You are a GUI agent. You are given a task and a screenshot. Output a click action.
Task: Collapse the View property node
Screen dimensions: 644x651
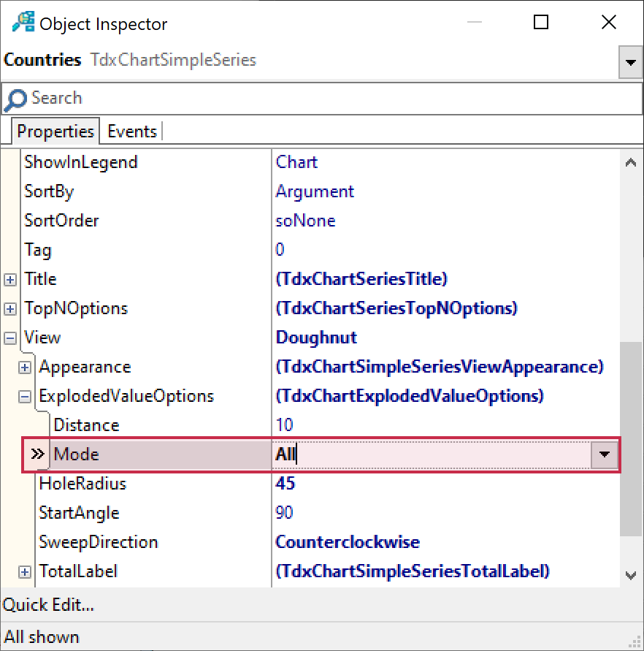tap(10, 338)
